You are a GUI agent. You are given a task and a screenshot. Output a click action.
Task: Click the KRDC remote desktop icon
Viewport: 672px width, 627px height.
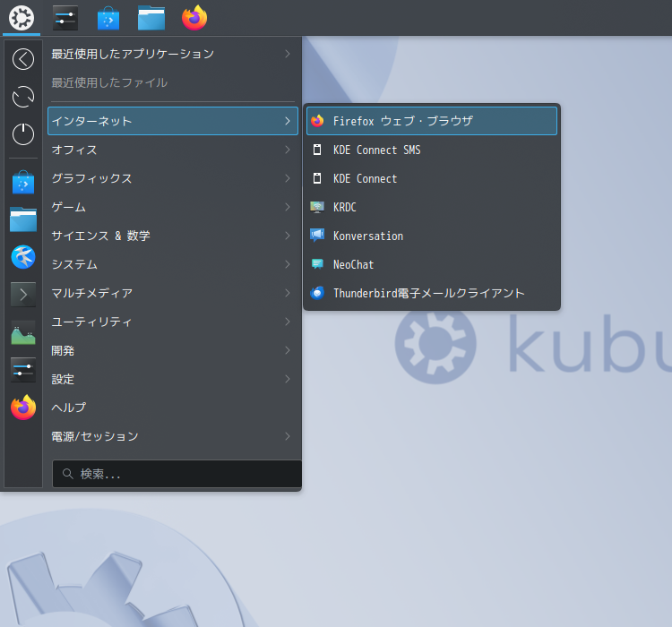(317, 207)
